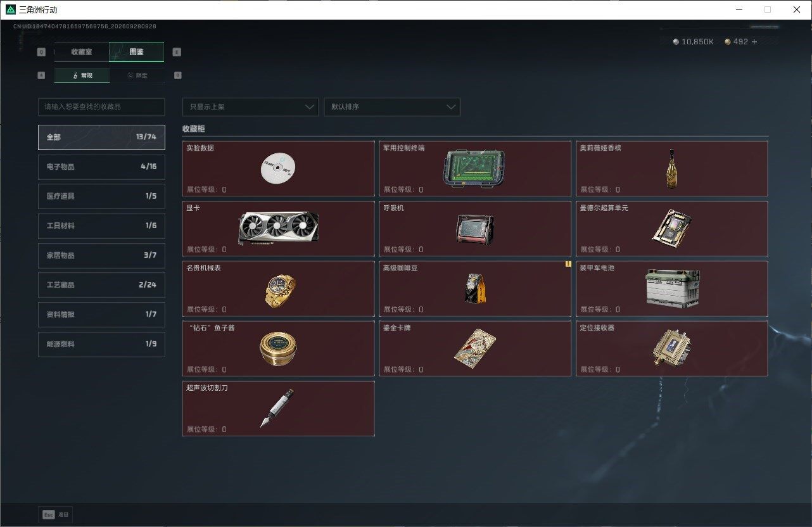Select the 军用控制终端 item card
The height and width of the screenshot is (527, 812).
coord(475,168)
